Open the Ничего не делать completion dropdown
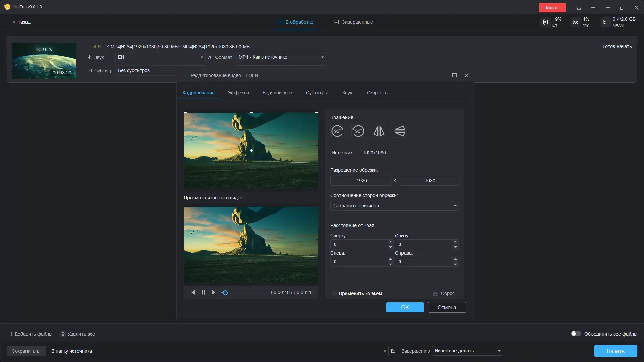The image size is (644, 362). [x=467, y=351]
